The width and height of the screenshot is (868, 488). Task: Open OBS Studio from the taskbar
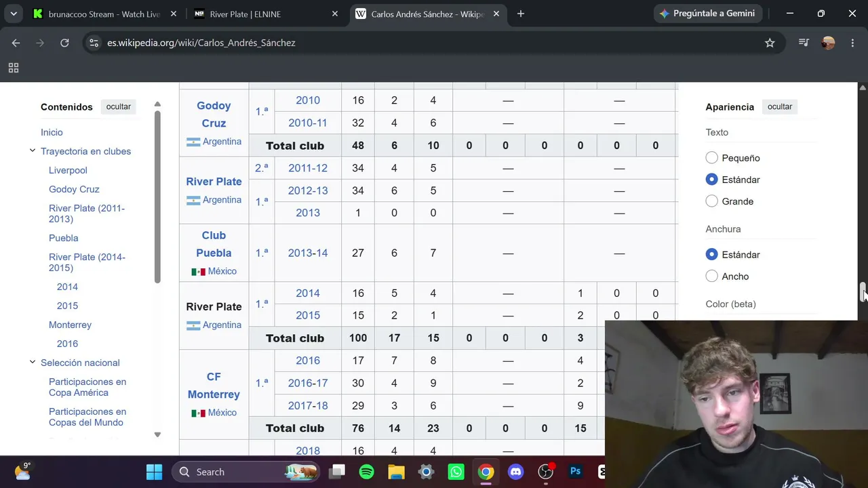(x=546, y=472)
